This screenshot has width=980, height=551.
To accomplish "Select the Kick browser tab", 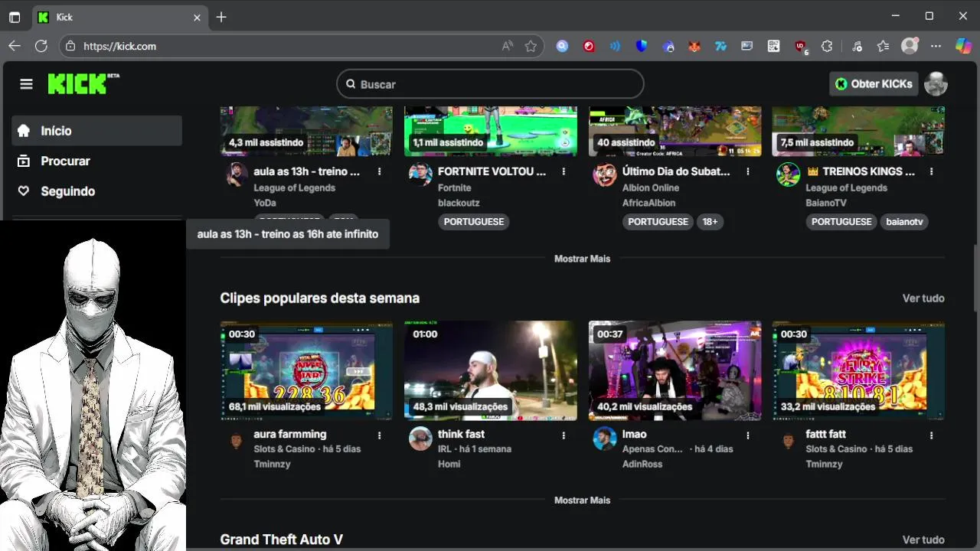I will click(x=119, y=17).
